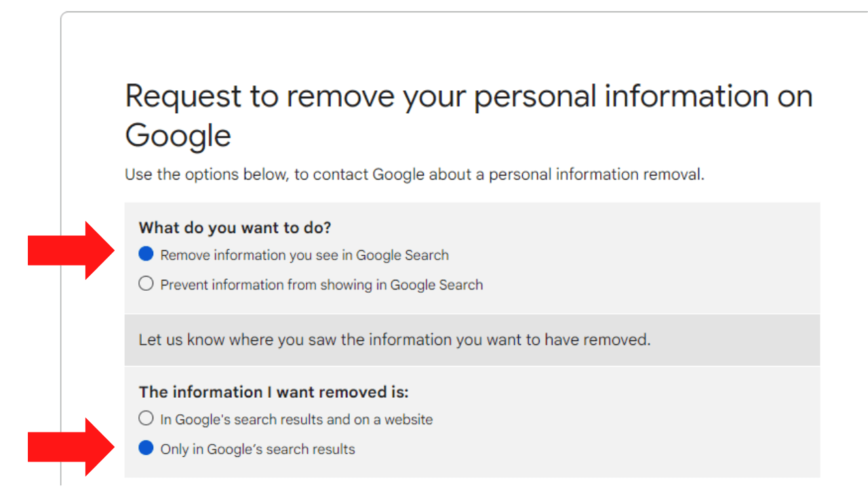Select the 'In Google's search results and on a website' radio button
Screen dimensions: 868x488
[x=146, y=419]
